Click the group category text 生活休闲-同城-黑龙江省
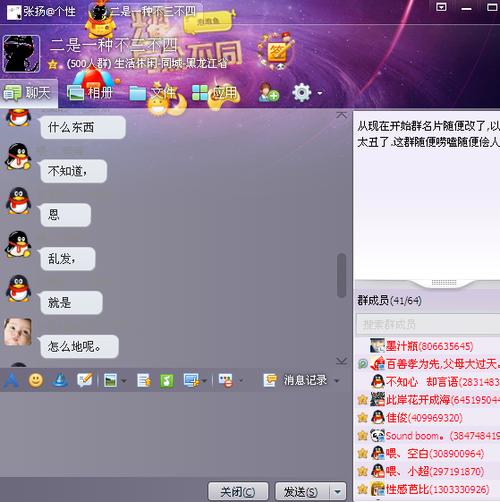 click(171, 63)
